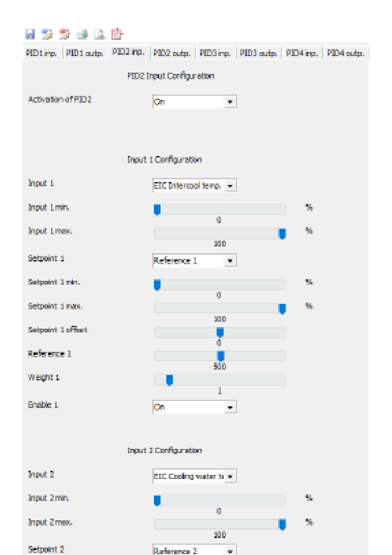Click the red PDF export icon
The image size is (392, 555).
coord(117,34)
